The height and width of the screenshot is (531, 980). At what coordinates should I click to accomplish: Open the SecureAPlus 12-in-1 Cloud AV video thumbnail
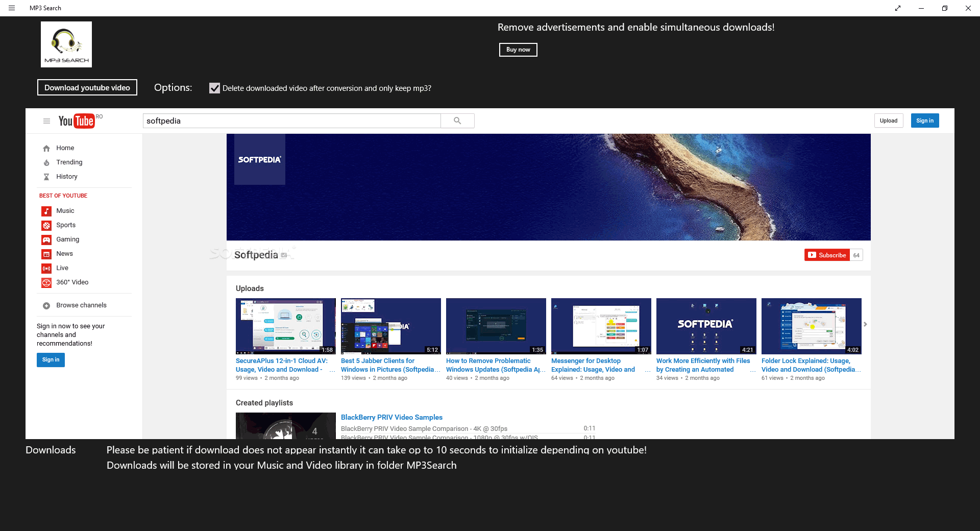click(285, 326)
